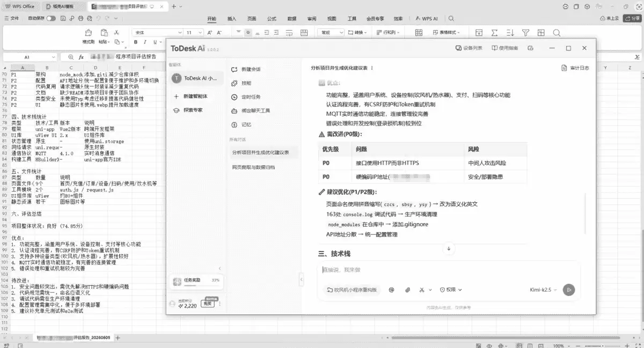Click the WPS ribbon search magnifier
Viewport: 644px width, 348px height.
(452, 18)
